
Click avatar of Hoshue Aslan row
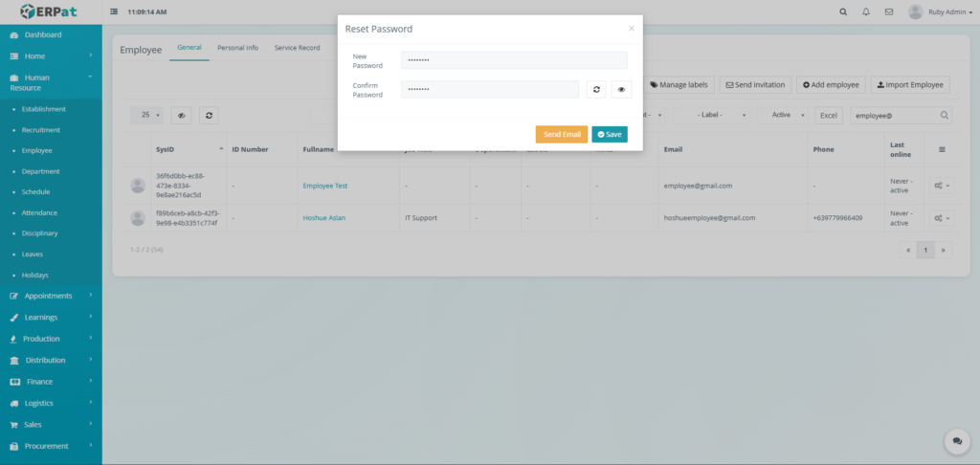point(138,218)
